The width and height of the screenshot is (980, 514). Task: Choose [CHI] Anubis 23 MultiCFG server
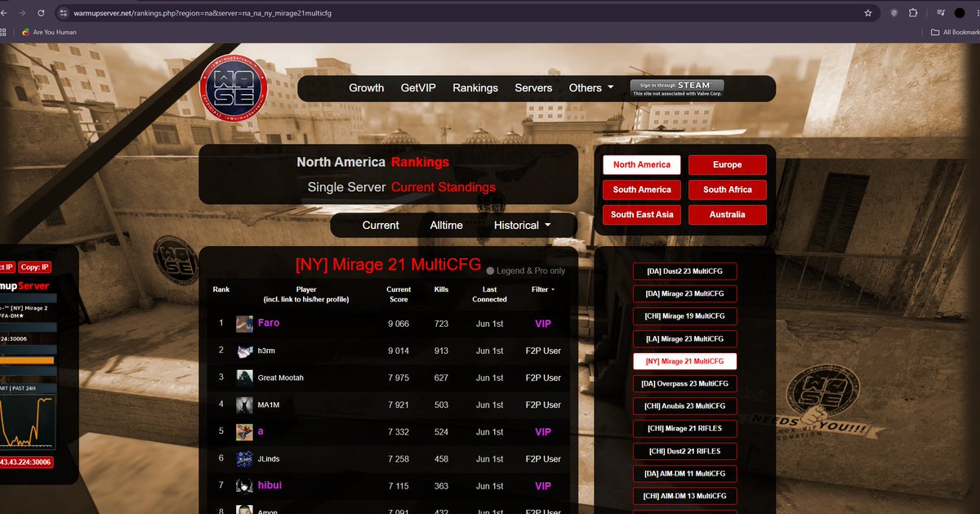pos(684,406)
